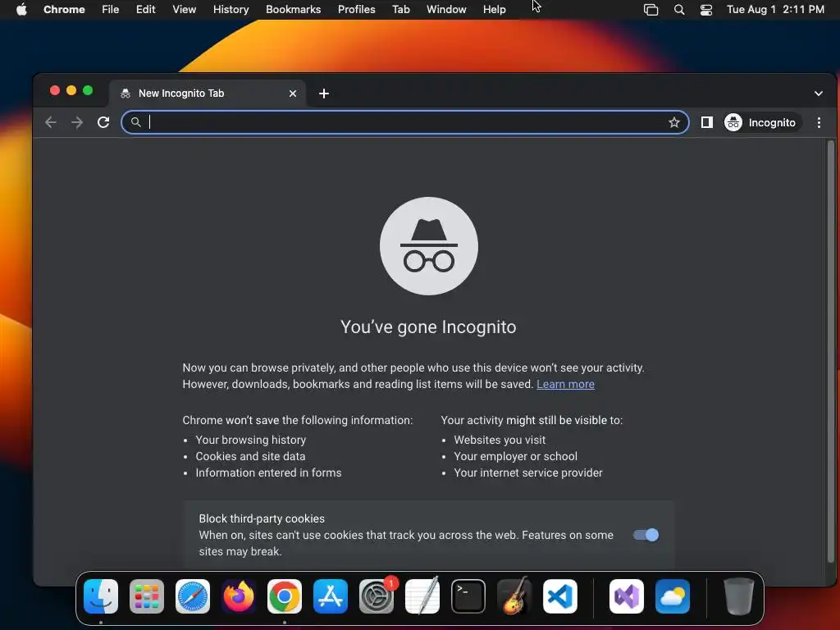
Task: Select the New Incognito Tab tab
Action: point(208,94)
